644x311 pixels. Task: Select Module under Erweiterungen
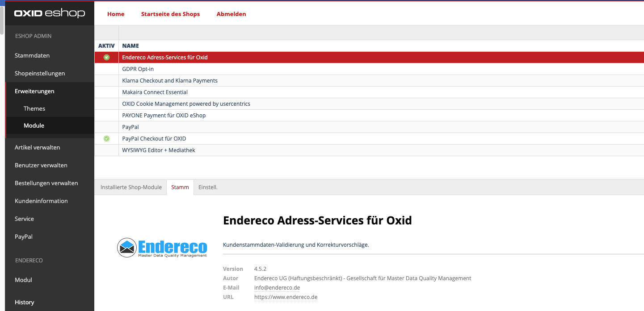click(34, 125)
